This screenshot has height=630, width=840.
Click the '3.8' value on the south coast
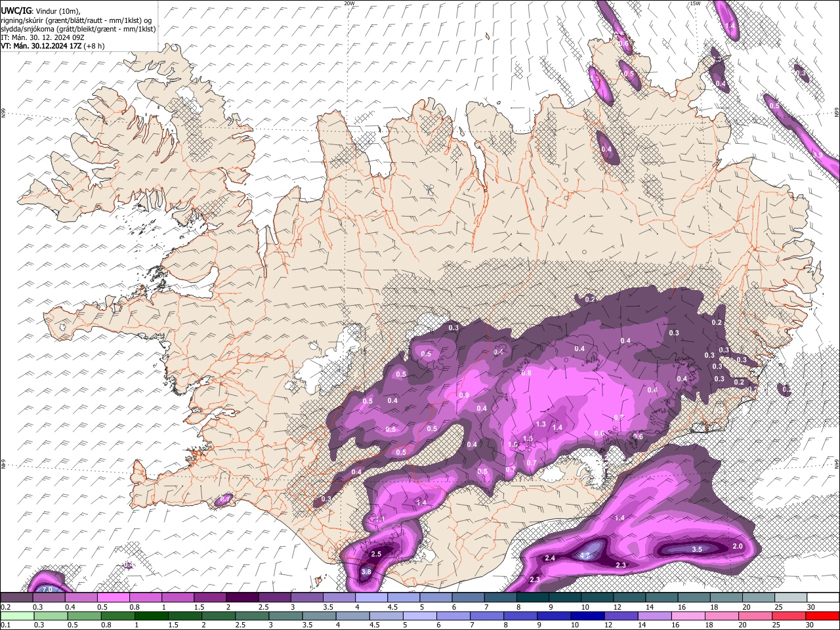tap(366, 572)
